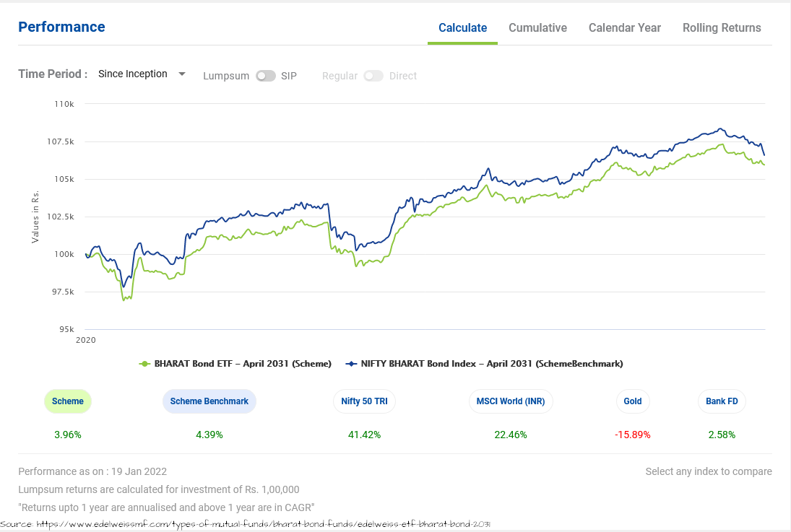Viewport: 791px width, 532px height.
Task: Click the Lumpsum returns investment note
Action: tap(159, 489)
